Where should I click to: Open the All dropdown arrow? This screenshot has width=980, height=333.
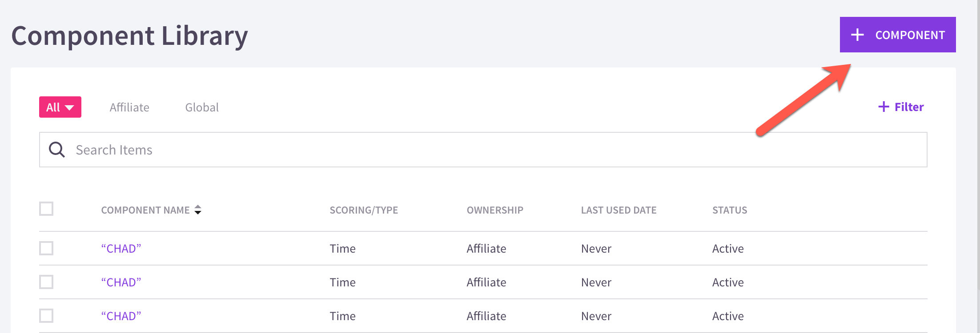click(69, 107)
